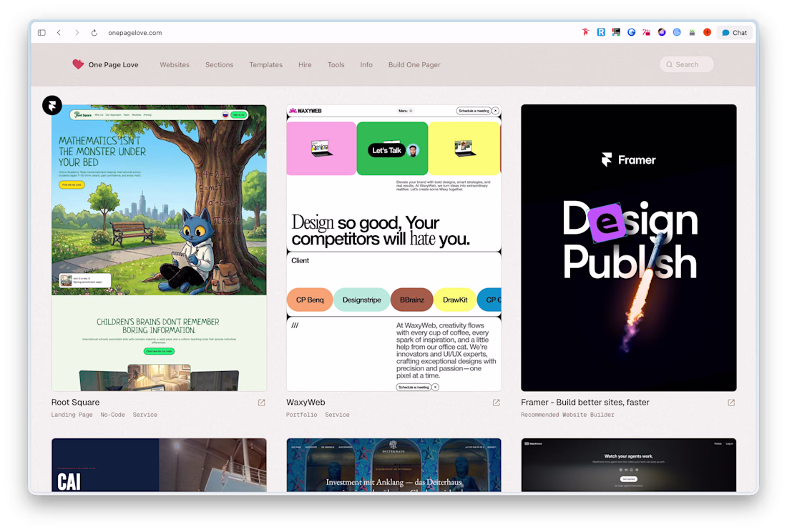Click the pink number-and-box extension icon
The image size is (787, 532).
(x=647, y=32)
